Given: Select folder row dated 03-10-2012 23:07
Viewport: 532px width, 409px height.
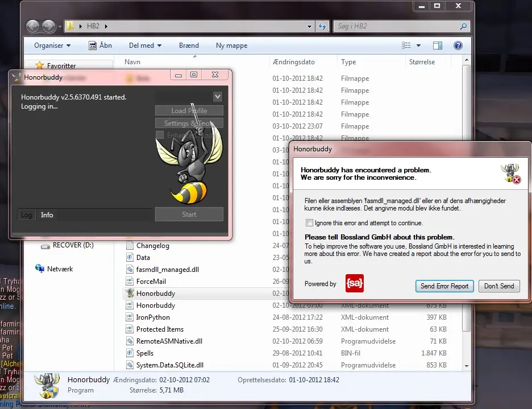Looking at the screenshot, I should point(286,126).
